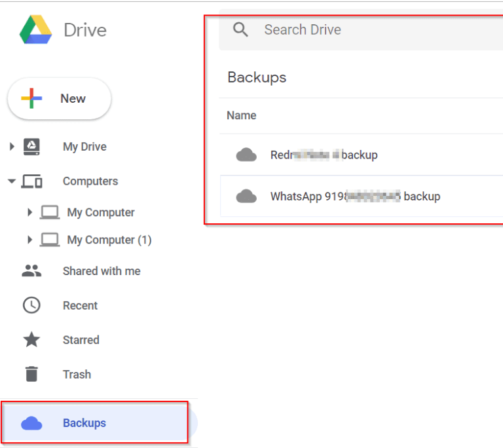Viewport: 503px width, 448px height.
Task: Click the Starred star icon
Action: tap(31, 339)
